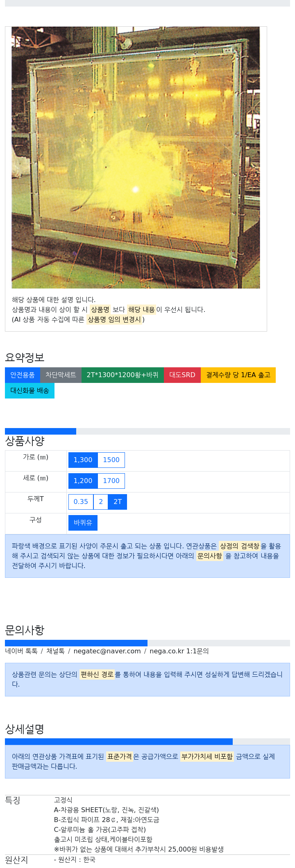Choose width option 1,300
Image resolution: width=295 pixels, height=868 pixels.
pyautogui.click(x=83, y=460)
